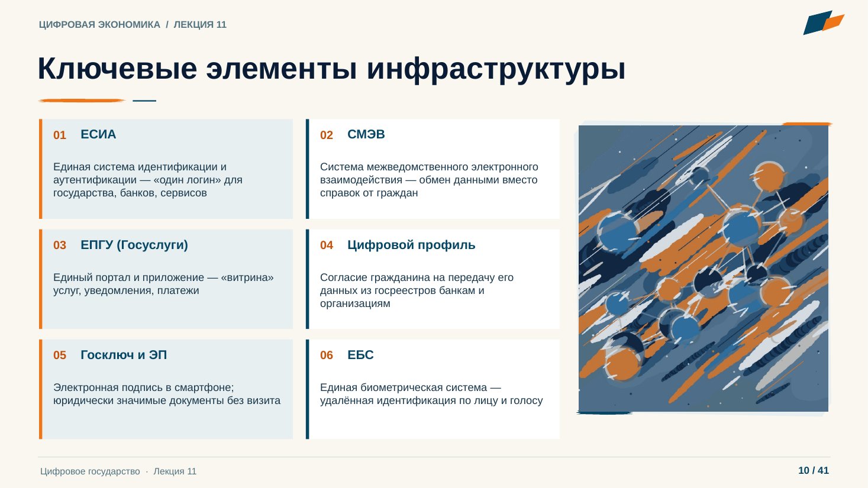
Task: Click the card number '06'
Action: 327,356
